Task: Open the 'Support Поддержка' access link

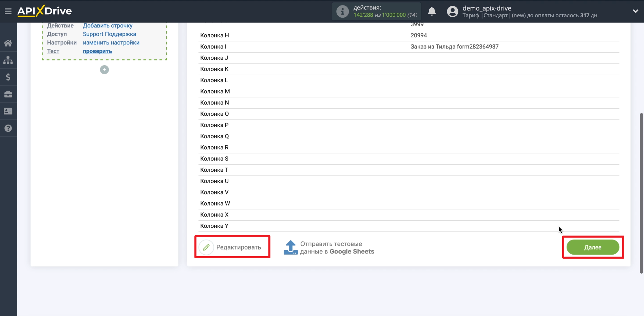Action: click(x=109, y=34)
